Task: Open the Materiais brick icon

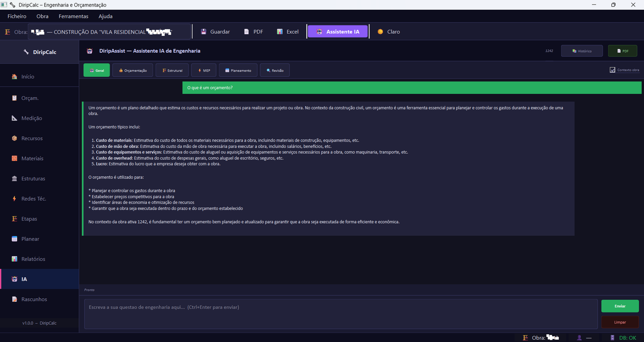Action: pos(14,159)
